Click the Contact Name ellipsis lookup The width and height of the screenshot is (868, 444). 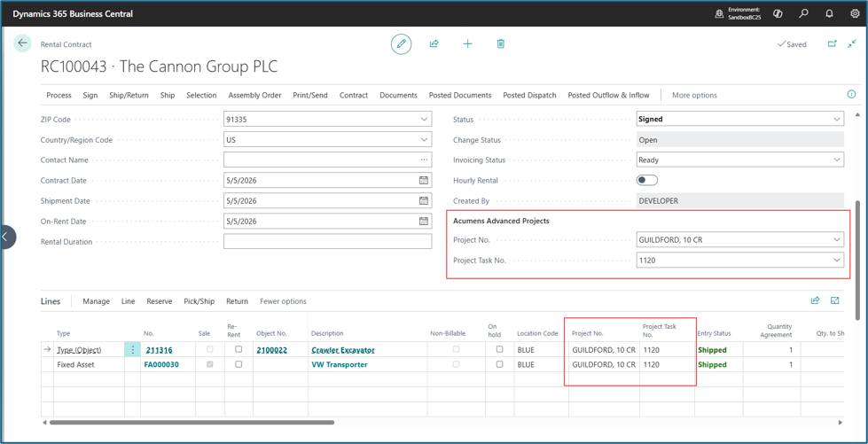click(424, 160)
